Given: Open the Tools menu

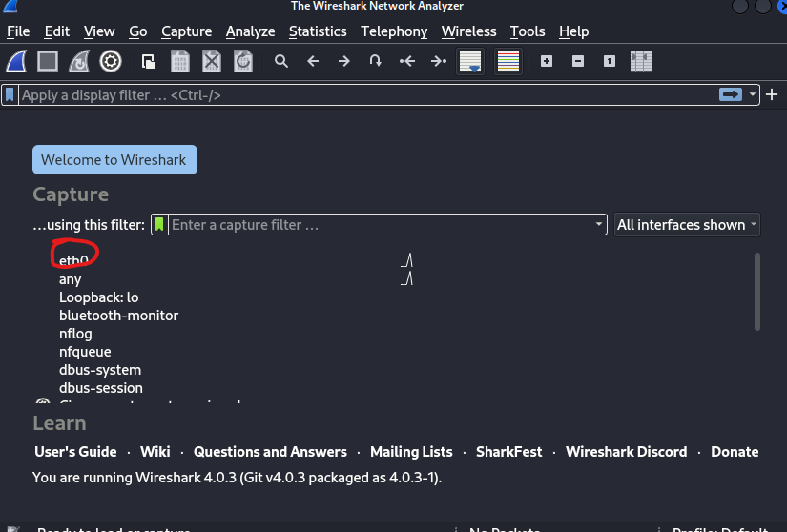Looking at the screenshot, I should [528, 31].
